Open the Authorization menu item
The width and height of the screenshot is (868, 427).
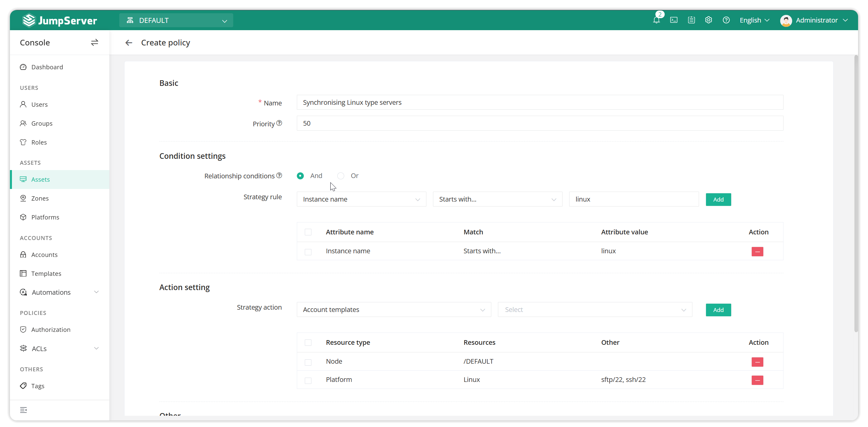tap(60, 330)
